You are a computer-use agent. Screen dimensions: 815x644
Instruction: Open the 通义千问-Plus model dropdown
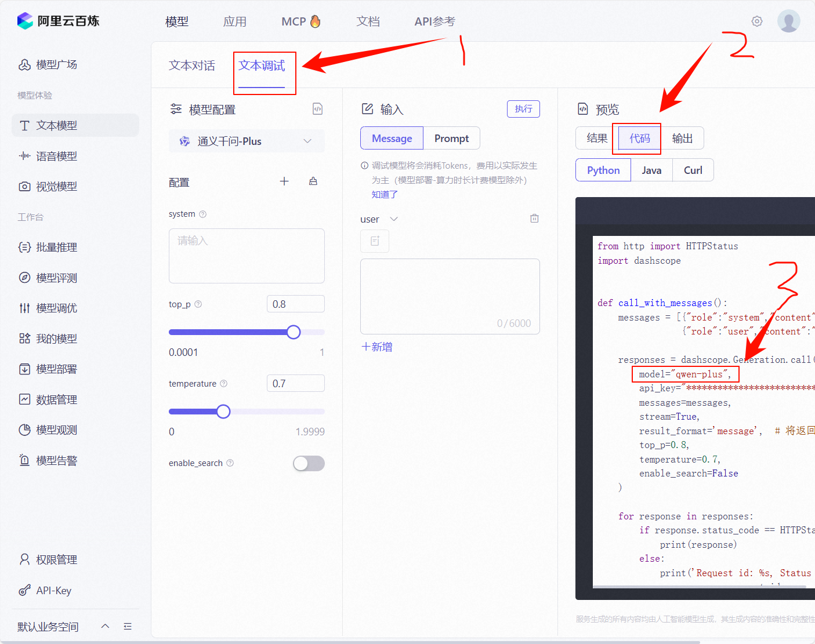pos(247,141)
